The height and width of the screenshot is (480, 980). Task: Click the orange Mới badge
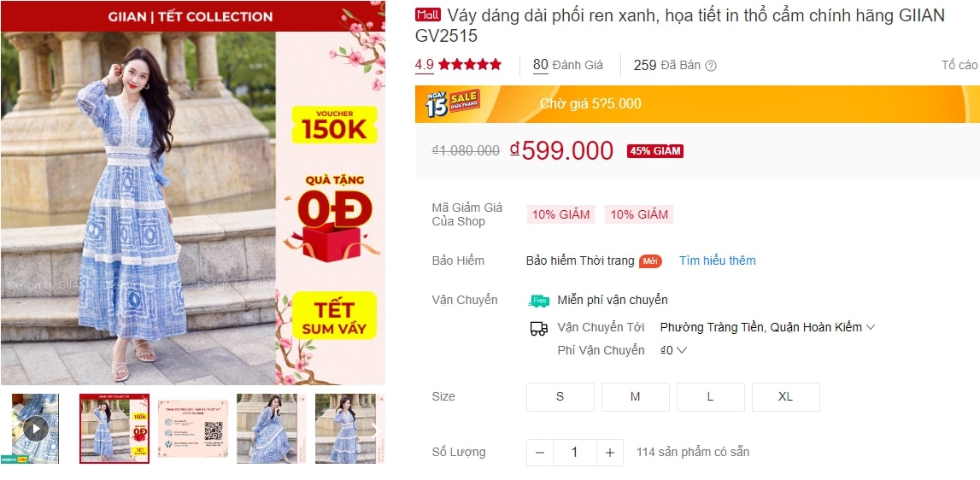click(650, 261)
